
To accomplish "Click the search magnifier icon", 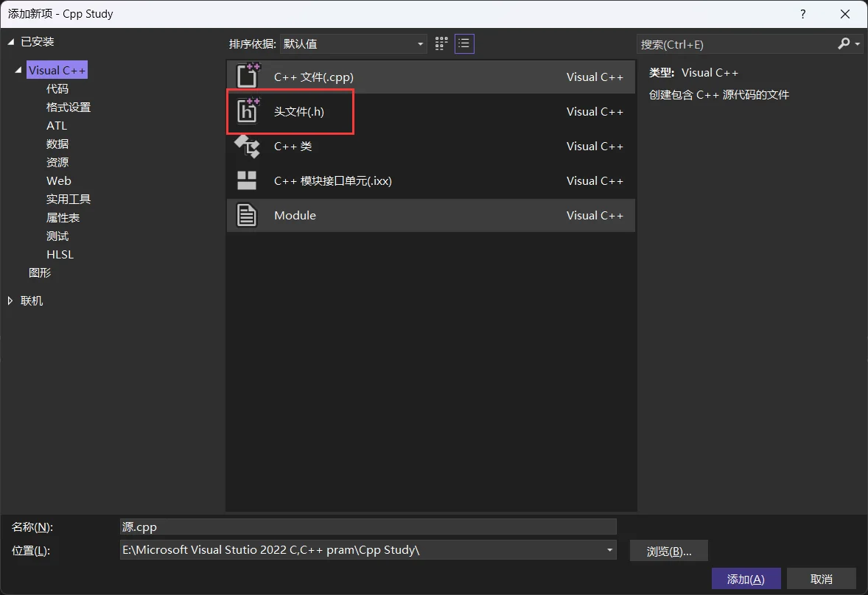I will [x=844, y=43].
